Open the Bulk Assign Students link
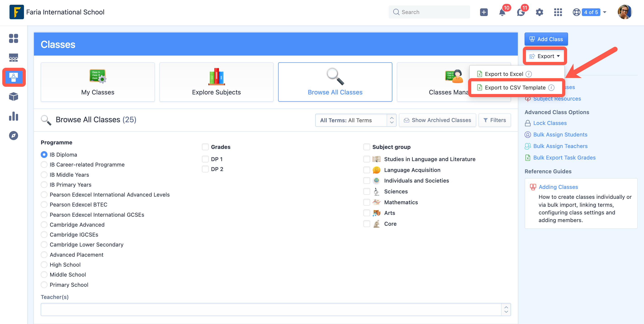The height and width of the screenshot is (324, 644). [560, 135]
